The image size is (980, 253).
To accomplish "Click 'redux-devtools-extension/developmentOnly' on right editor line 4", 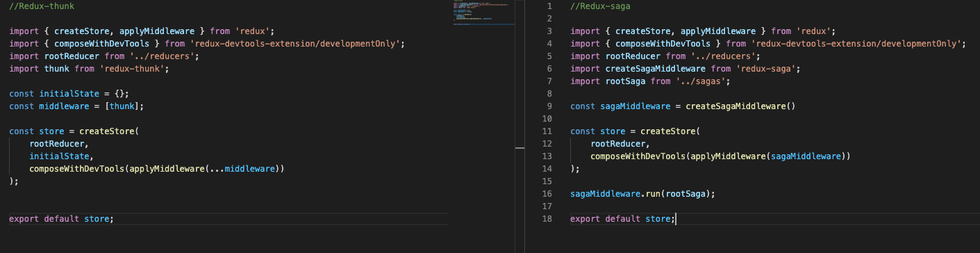I will [857, 44].
